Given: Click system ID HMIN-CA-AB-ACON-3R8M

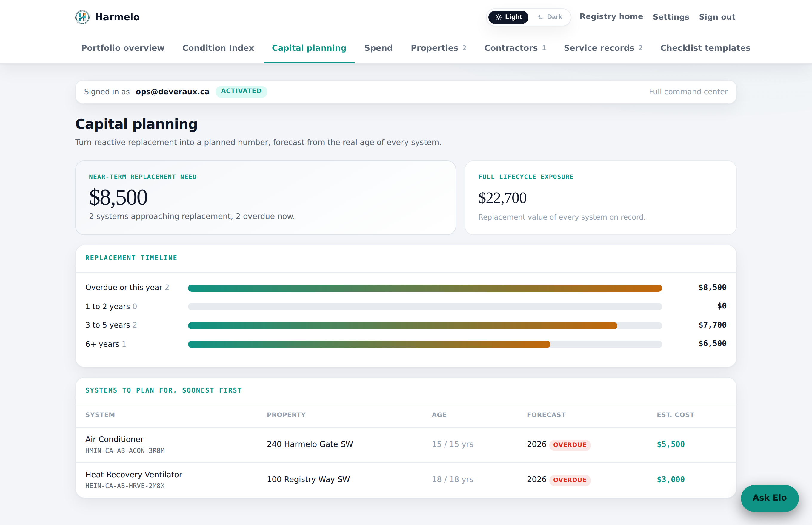Looking at the screenshot, I should tap(125, 451).
